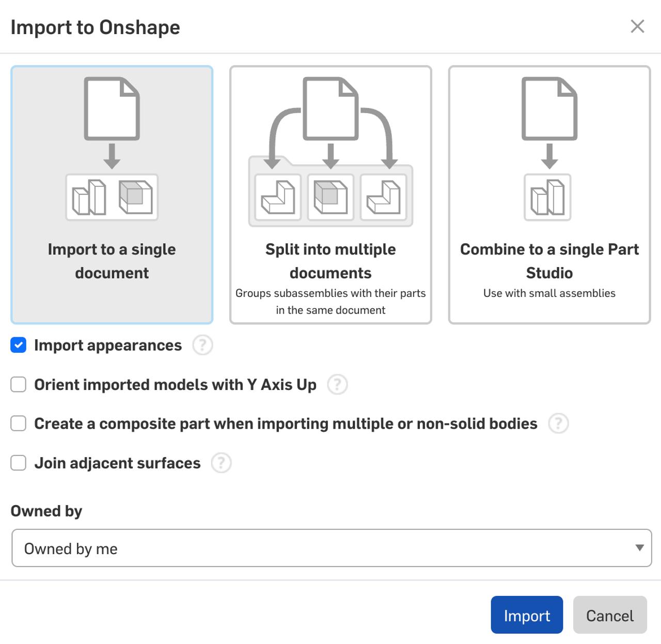
Task: Enable Join adjacent surfaces
Action: [x=18, y=463]
